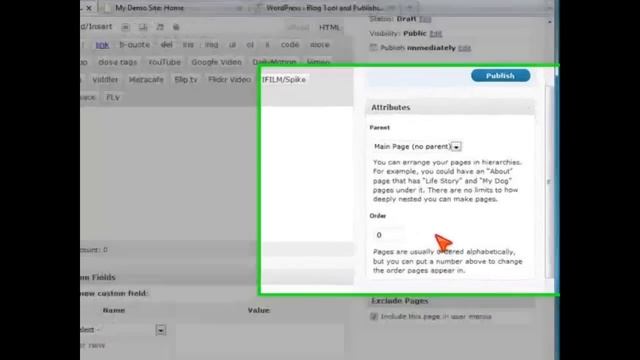640x360 pixels.
Task: Insert a link with the link quicktag
Action: [102, 45]
